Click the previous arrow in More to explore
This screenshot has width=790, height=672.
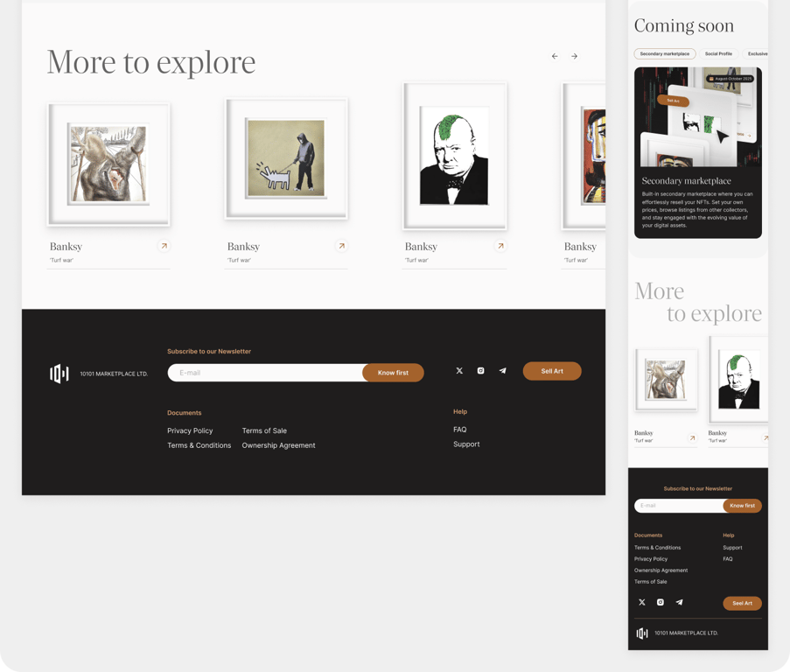(555, 56)
